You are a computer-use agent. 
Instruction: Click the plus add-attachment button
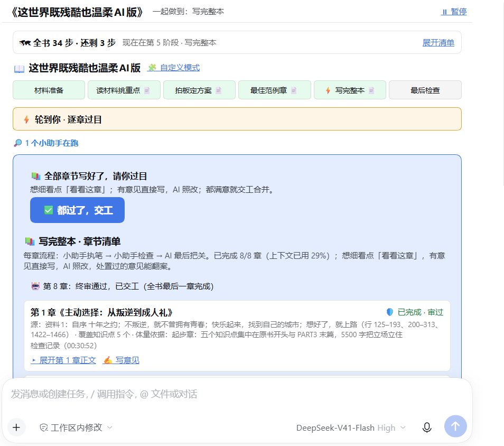point(16,428)
